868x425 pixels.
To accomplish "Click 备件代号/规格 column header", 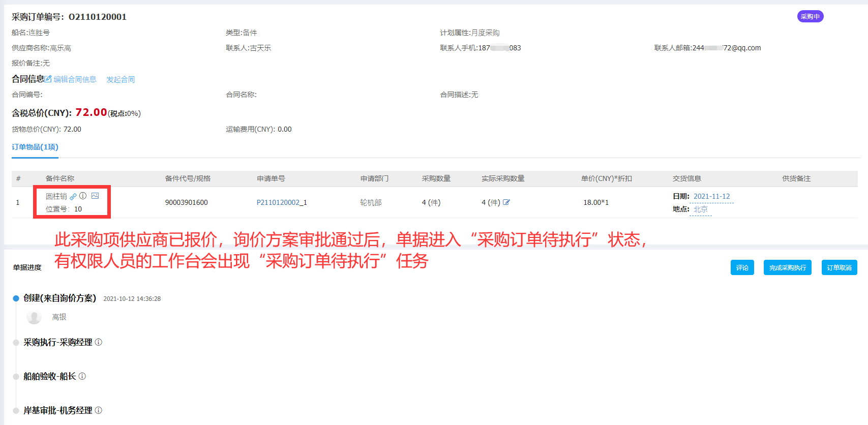I will coord(188,178).
